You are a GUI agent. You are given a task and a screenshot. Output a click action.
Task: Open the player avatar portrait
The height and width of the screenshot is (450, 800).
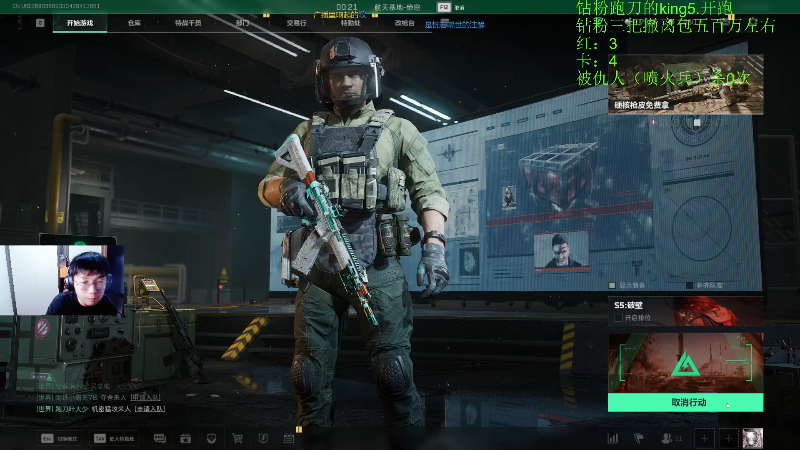[753, 438]
